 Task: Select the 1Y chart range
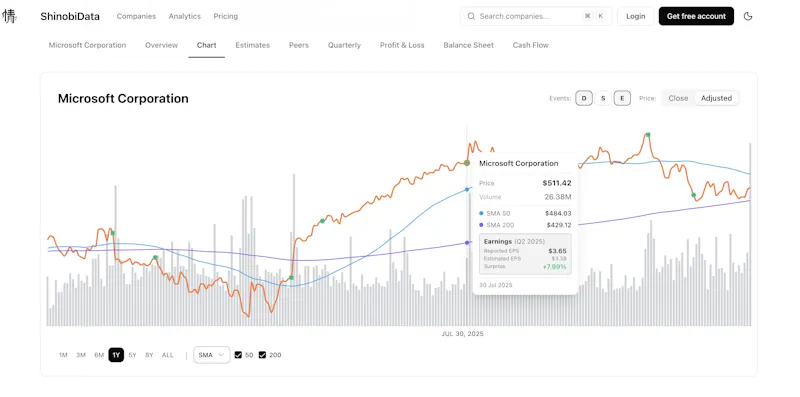coord(116,355)
